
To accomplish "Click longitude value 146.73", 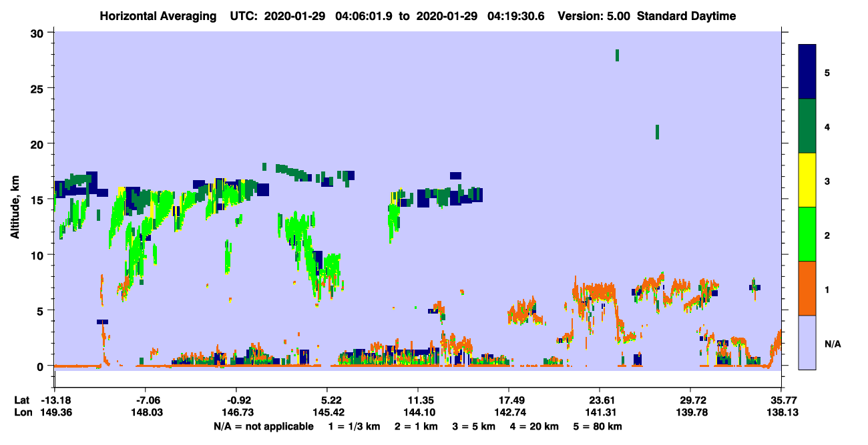I will tap(236, 413).
